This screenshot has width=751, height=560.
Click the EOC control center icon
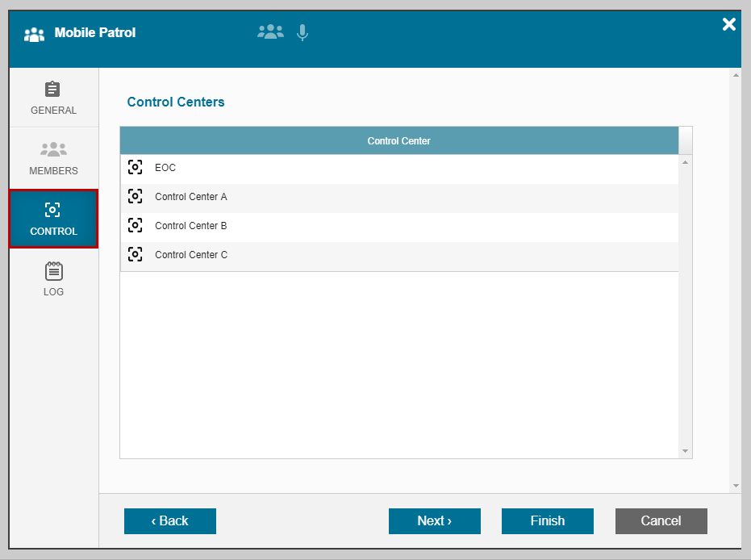135,167
